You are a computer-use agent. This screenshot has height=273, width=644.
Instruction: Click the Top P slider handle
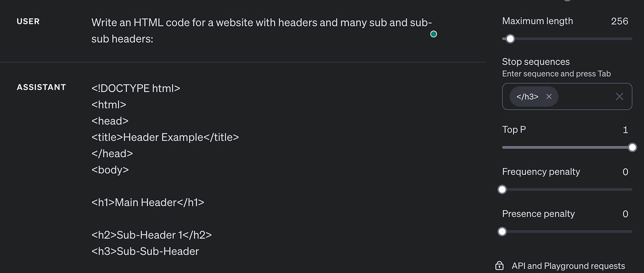click(632, 147)
